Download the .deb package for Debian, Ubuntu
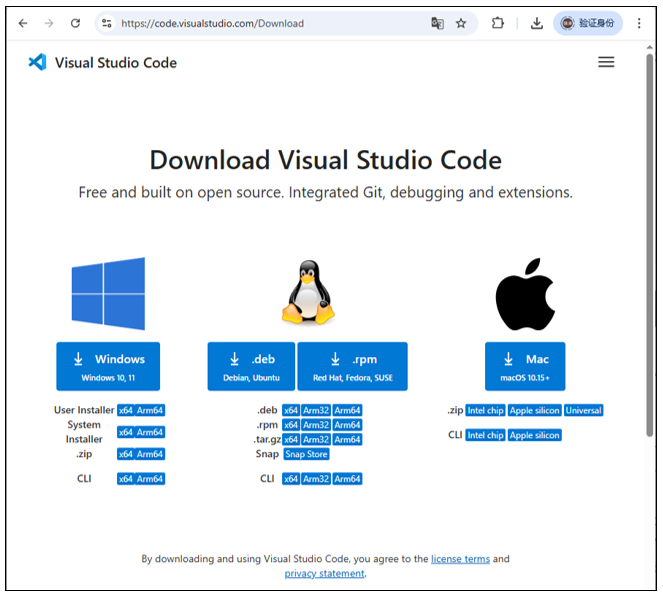Viewport: 663px width, 596px height. pyautogui.click(x=251, y=366)
